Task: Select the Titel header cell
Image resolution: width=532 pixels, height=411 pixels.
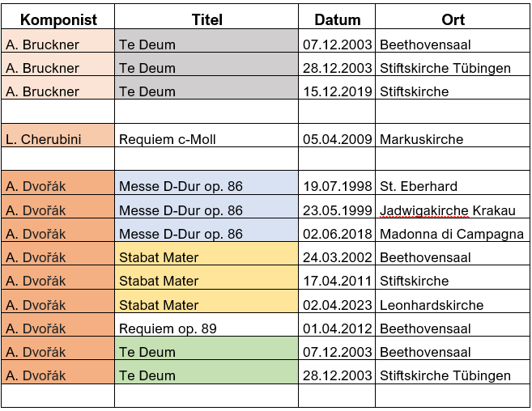Action: pyautogui.click(x=206, y=19)
